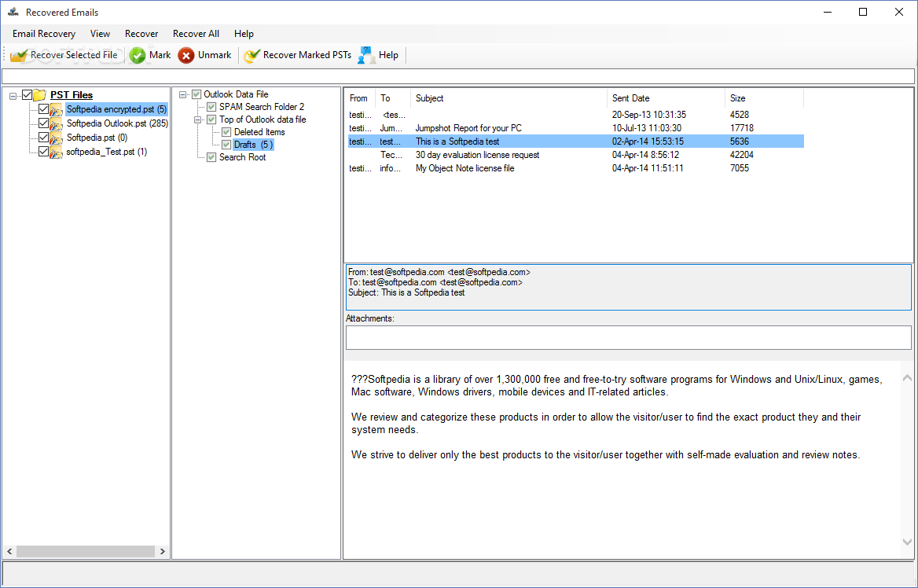Click the app icon in the title bar
918x588 pixels.
coord(13,13)
